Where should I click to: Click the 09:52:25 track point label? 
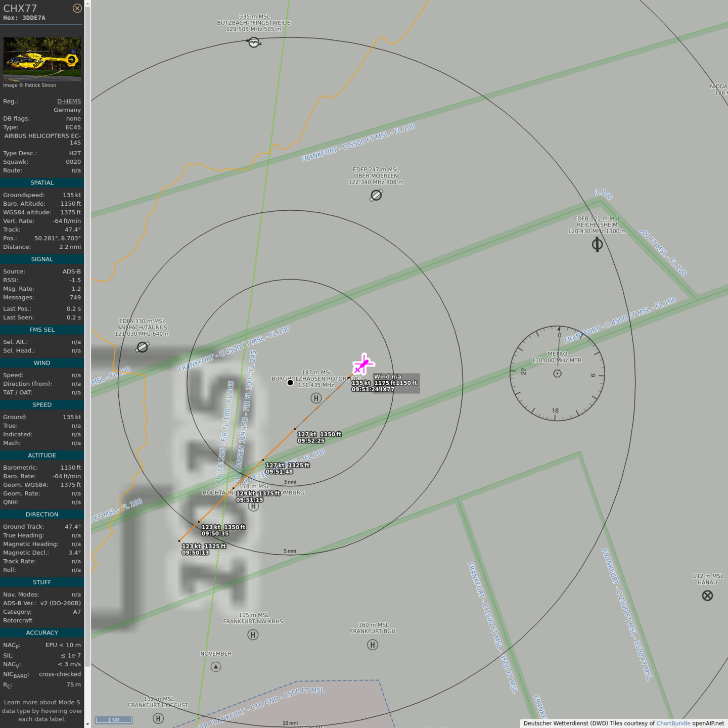pos(311,441)
